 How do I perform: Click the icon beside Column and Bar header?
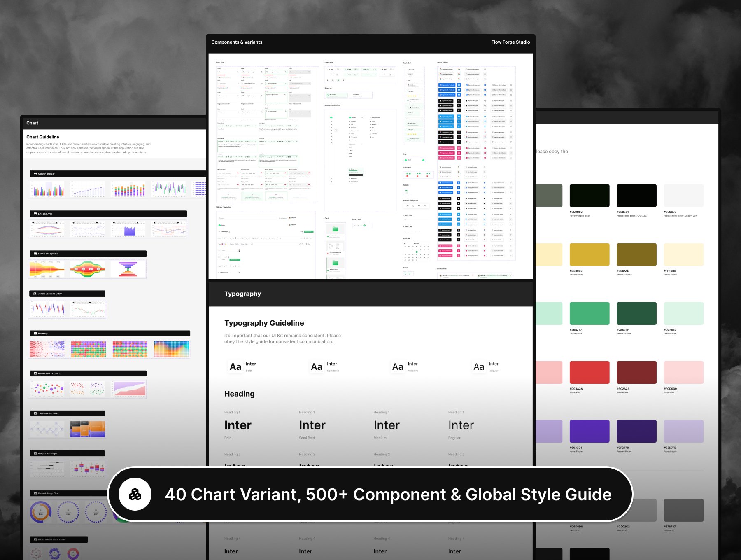35,174
